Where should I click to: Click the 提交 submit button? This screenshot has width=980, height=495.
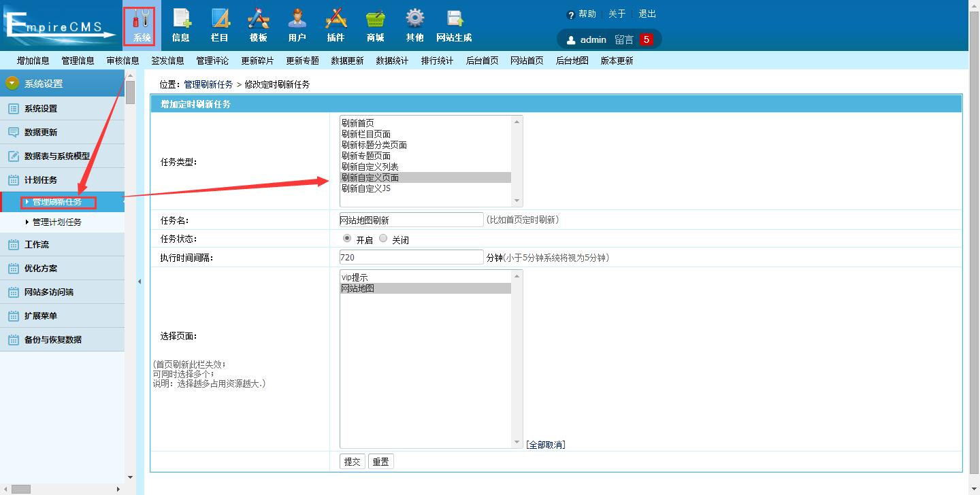352,462
